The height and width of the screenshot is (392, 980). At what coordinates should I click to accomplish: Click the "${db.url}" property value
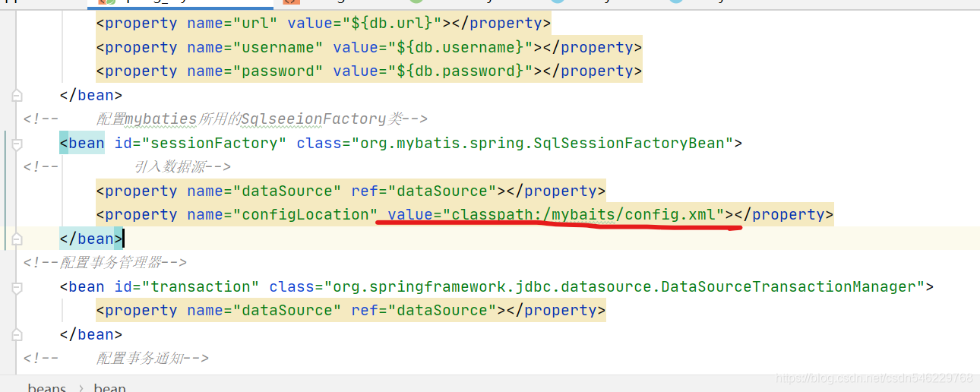pos(387,23)
